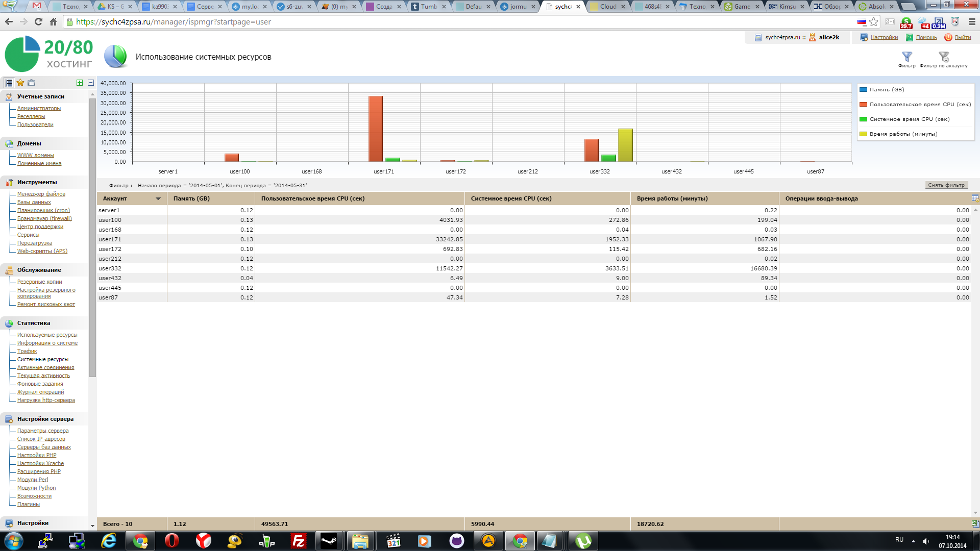
Task: Open FileZilla from the taskbar
Action: point(298,541)
